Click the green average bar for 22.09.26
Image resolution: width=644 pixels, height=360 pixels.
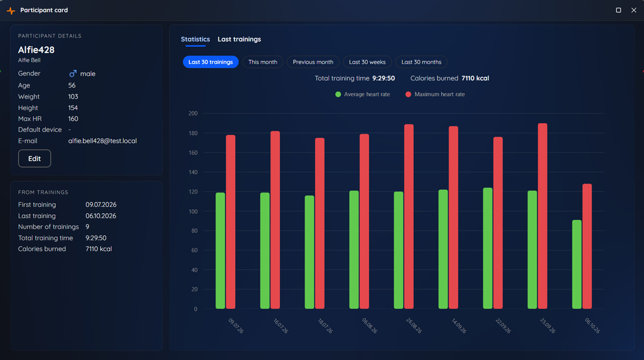[487, 248]
